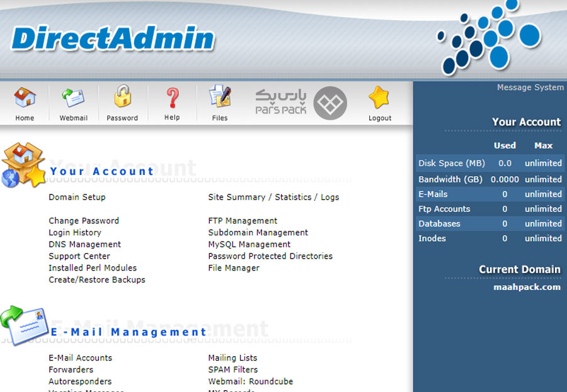The image size is (567, 392).
Task: Click the Your Account sidebar heading
Action: pos(526,122)
